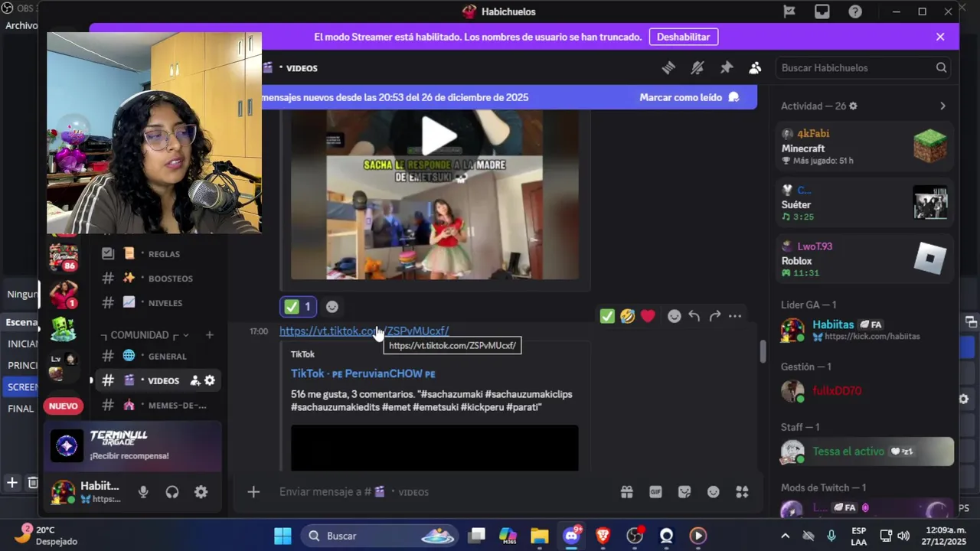Open the vt.tiktok.com link

[364, 331]
